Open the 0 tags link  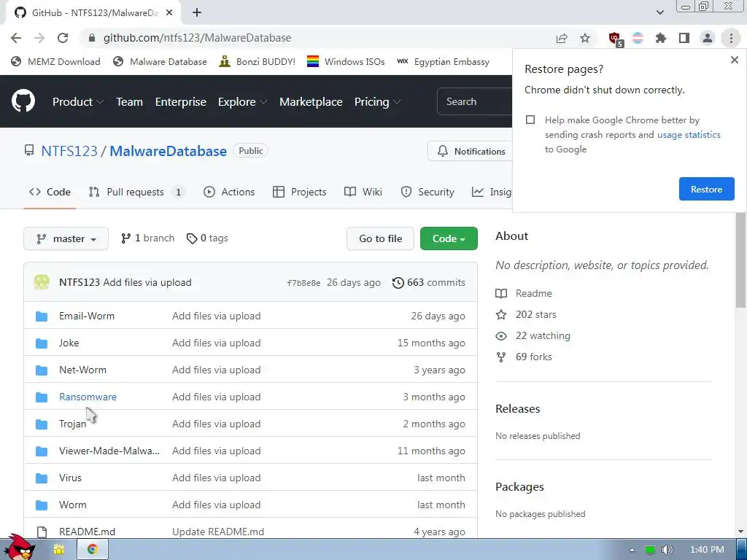[x=207, y=238]
